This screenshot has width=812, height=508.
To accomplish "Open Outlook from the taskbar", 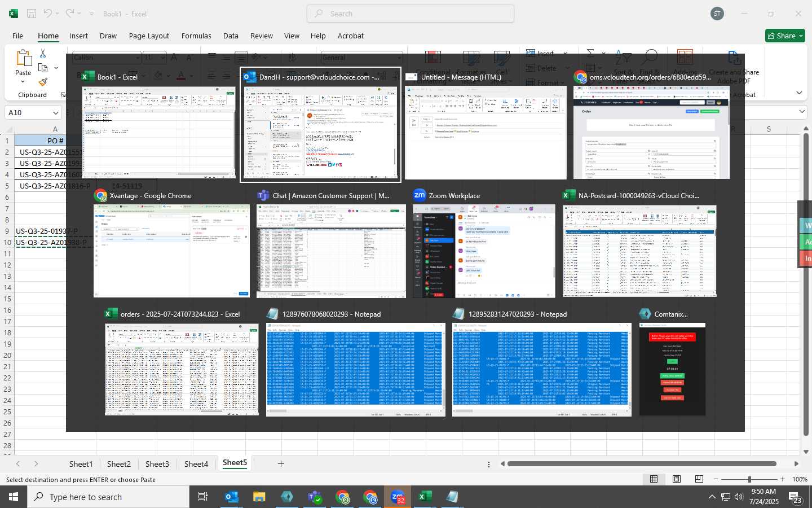I will [x=232, y=497].
